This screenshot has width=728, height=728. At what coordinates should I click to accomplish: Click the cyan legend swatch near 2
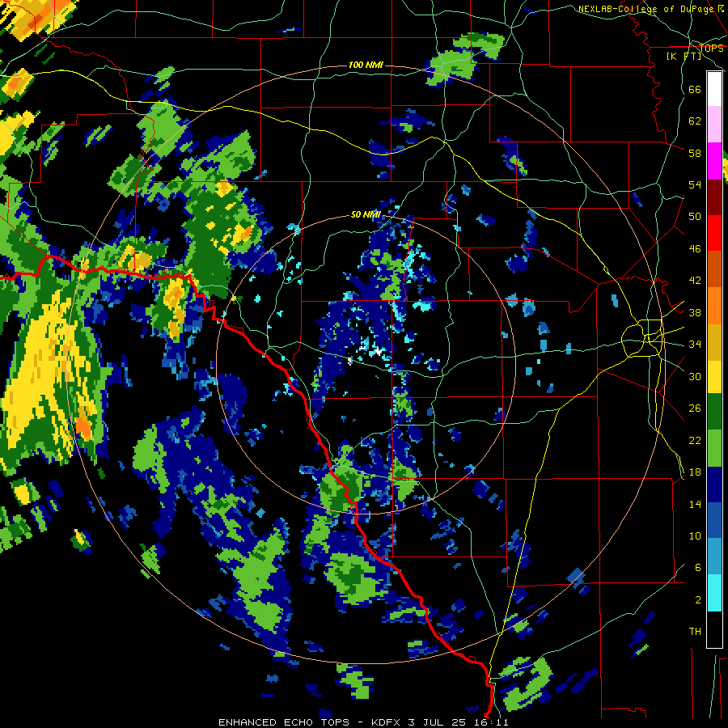click(x=714, y=593)
